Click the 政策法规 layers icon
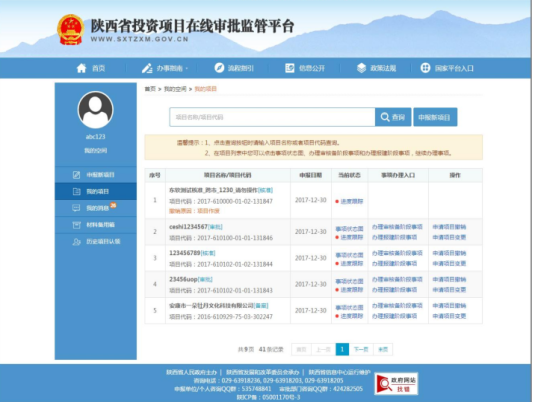 pyautogui.click(x=361, y=68)
